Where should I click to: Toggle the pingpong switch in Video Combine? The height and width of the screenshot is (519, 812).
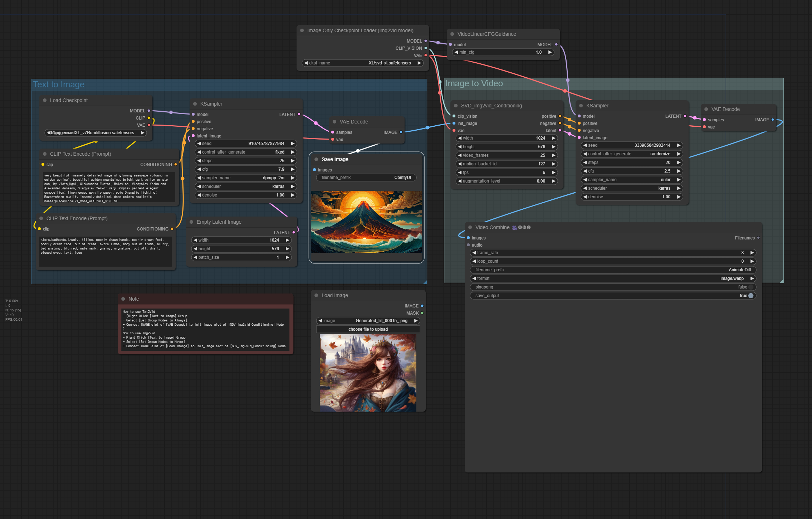click(750, 287)
